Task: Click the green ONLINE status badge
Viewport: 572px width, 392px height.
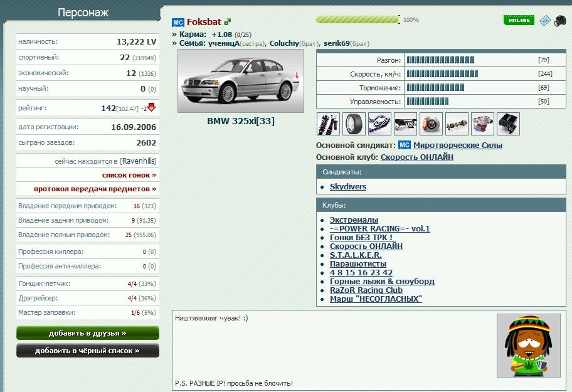Action: click(519, 20)
